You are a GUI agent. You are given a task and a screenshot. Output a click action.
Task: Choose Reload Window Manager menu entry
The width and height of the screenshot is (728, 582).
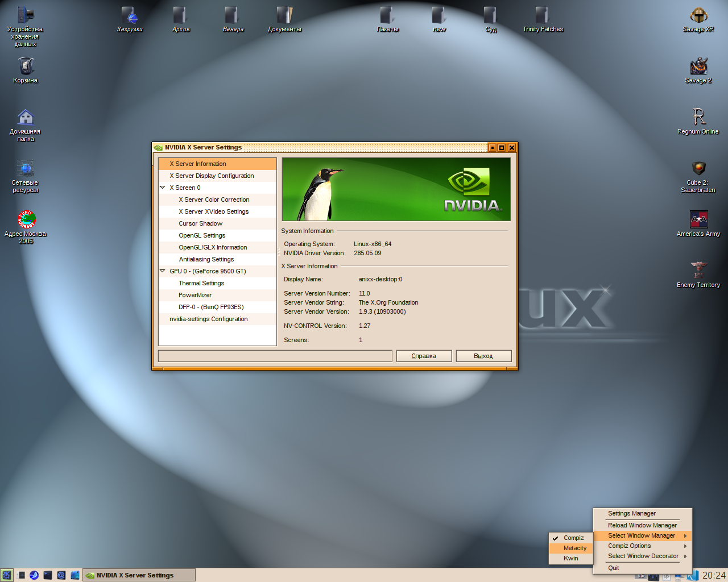(x=642, y=525)
